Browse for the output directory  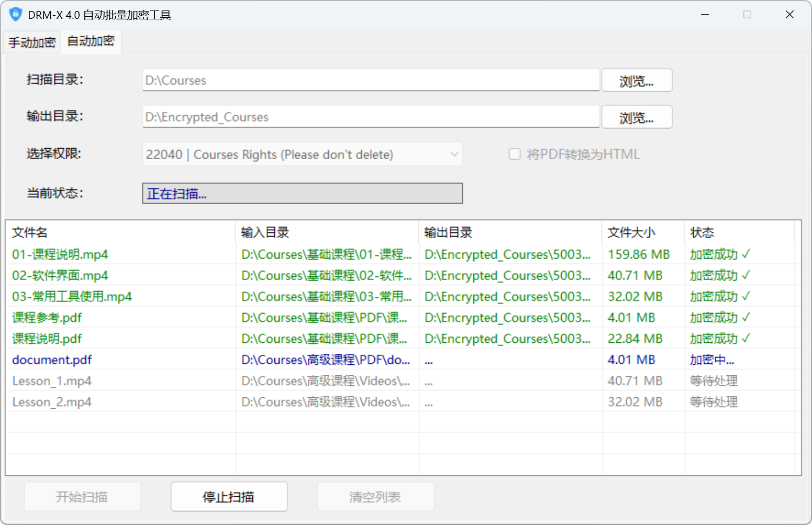click(x=636, y=117)
